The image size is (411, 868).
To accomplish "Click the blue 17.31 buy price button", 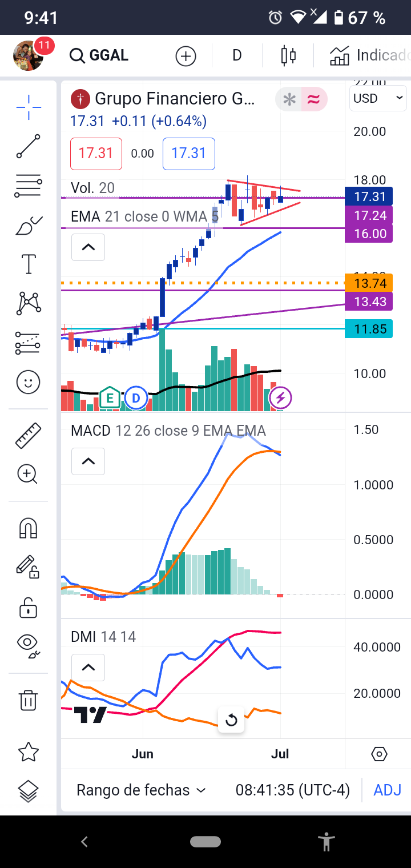I will [189, 154].
